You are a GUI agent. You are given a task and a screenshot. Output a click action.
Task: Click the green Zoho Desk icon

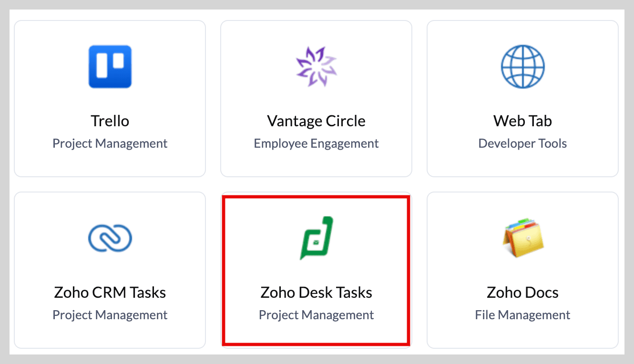point(316,238)
